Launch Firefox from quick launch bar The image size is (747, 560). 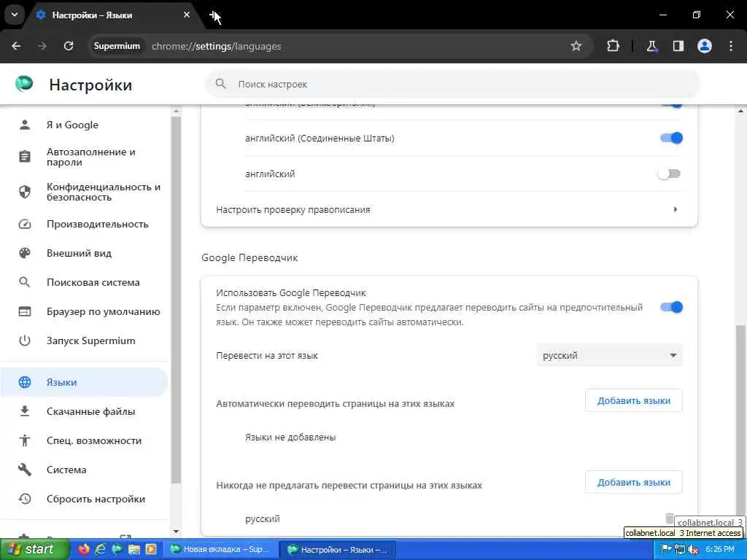pyautogui.click(x=83, y=549)
